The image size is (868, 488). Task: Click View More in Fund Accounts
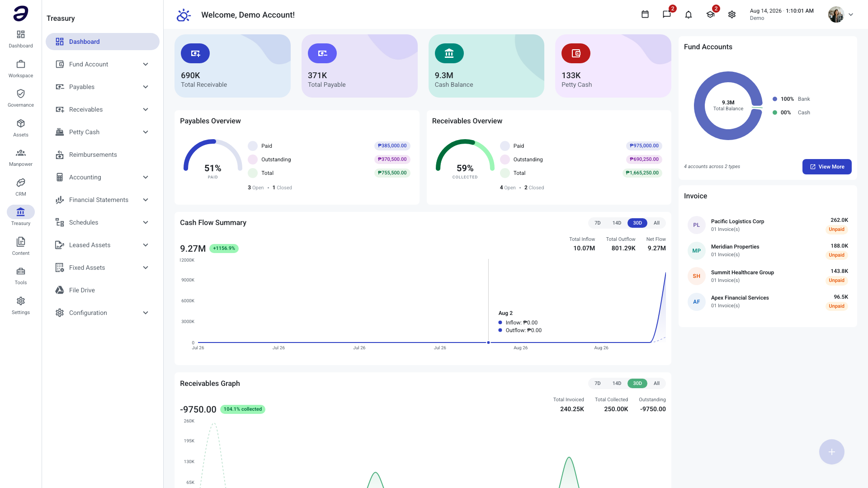(827, 167)
